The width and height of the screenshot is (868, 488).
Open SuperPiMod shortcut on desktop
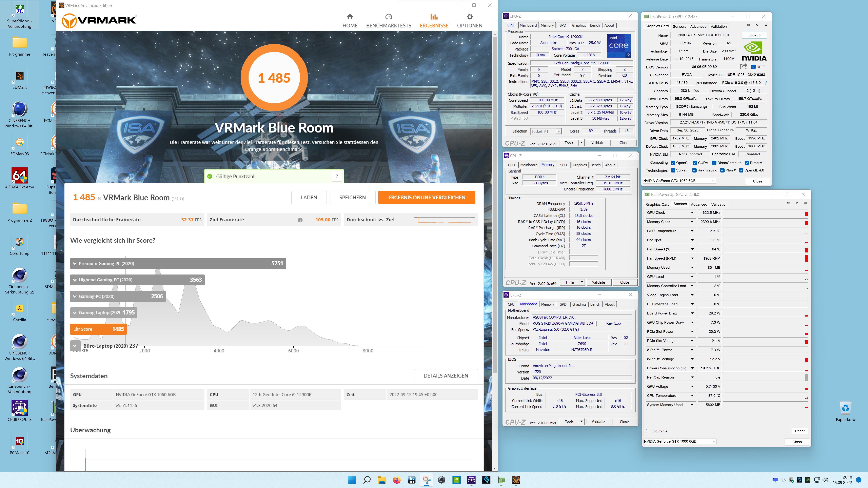pyautogui.click(x=19, y=15)
